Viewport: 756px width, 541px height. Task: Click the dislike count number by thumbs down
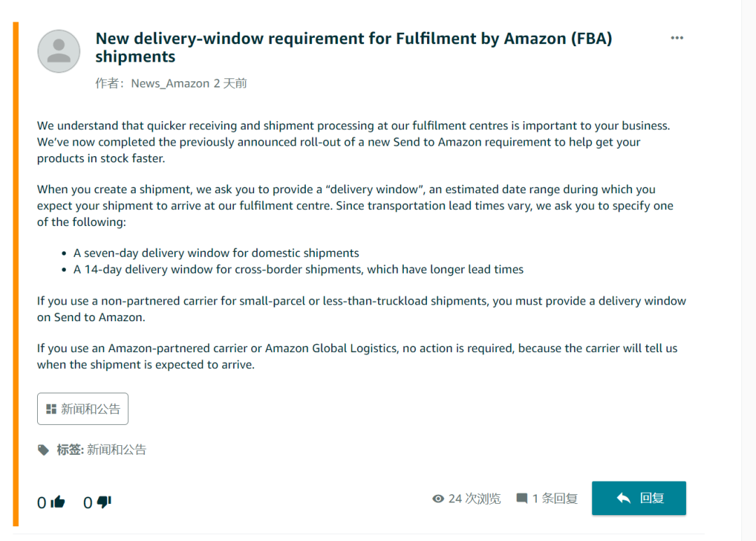coord(88,503)
